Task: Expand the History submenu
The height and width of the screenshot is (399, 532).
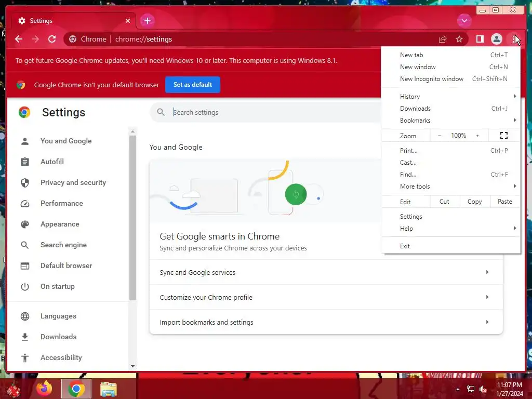Action: pos(450,97)
